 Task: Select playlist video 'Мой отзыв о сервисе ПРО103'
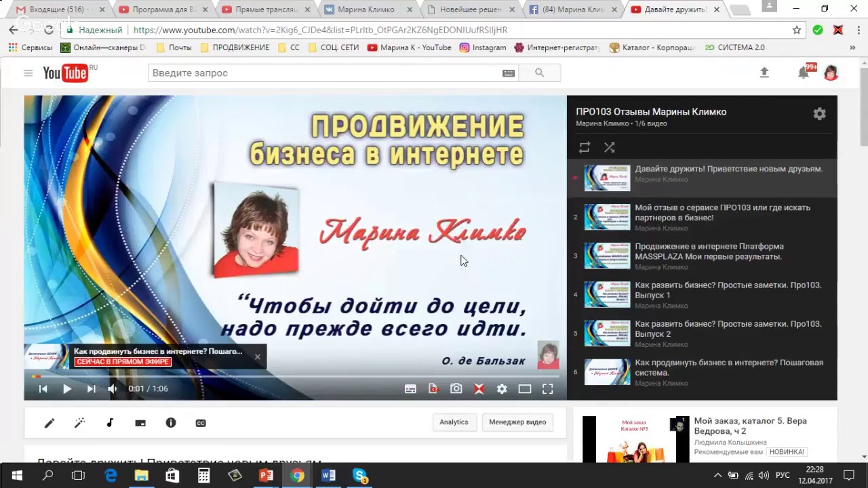coord(702,217)
